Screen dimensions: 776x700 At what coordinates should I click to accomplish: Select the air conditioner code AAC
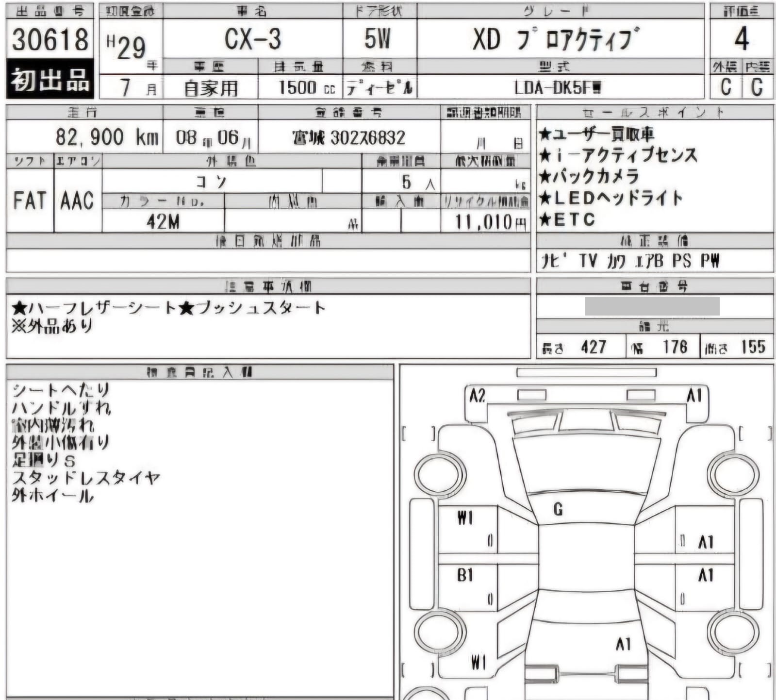[x=77, y=200]
